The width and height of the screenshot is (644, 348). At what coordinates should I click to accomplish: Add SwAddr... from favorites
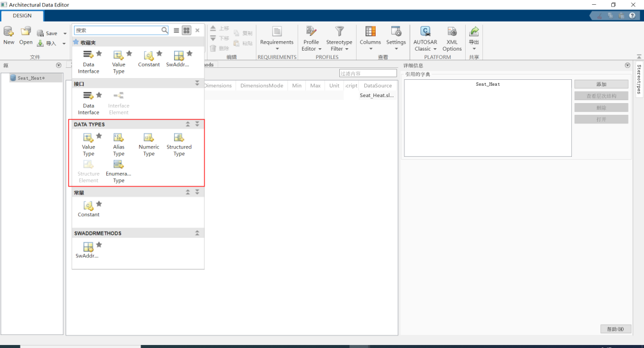pyautogui.click(x=178, y=60)
